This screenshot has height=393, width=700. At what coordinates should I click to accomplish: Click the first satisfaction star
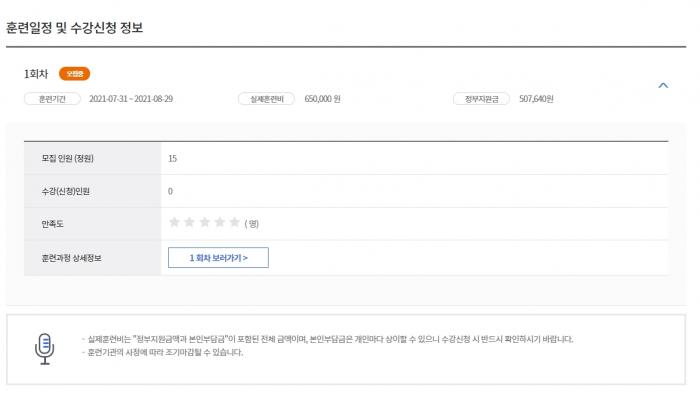click(174, 222)
